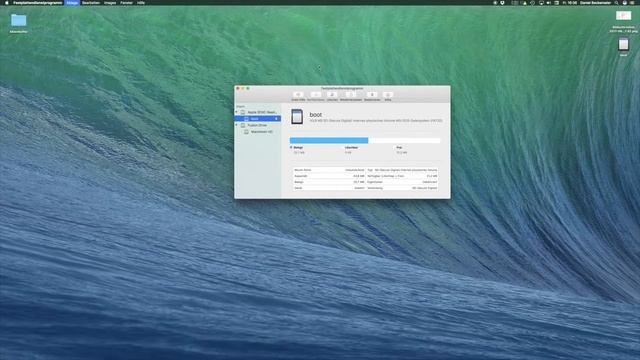640x360 pixels.
Task: Open the Apple menu
Action: click(x=7, y=2)
